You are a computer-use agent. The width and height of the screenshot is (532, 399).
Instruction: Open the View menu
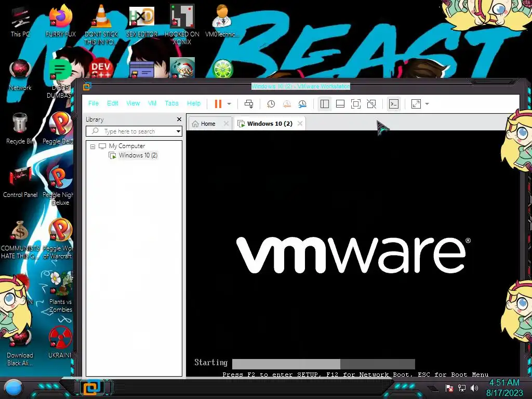point(133,103)
